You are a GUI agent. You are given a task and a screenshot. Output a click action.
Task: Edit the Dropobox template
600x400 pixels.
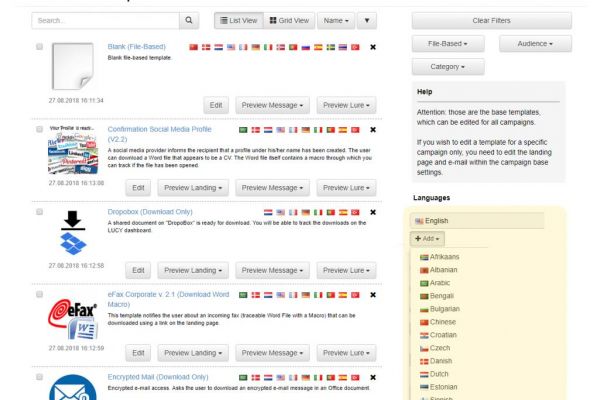click(138, 271)
